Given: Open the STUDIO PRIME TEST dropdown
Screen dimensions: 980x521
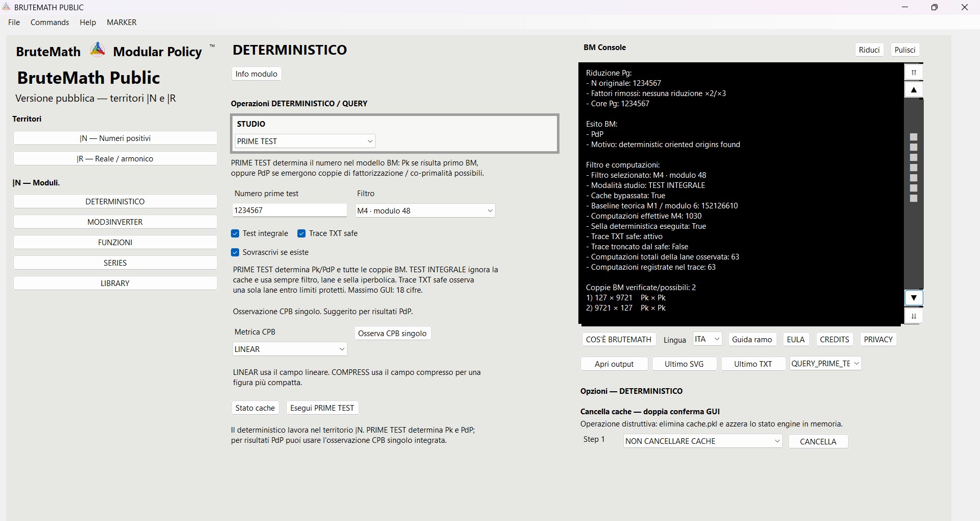Looking at the screenshot, I should (x=305, y=141).
